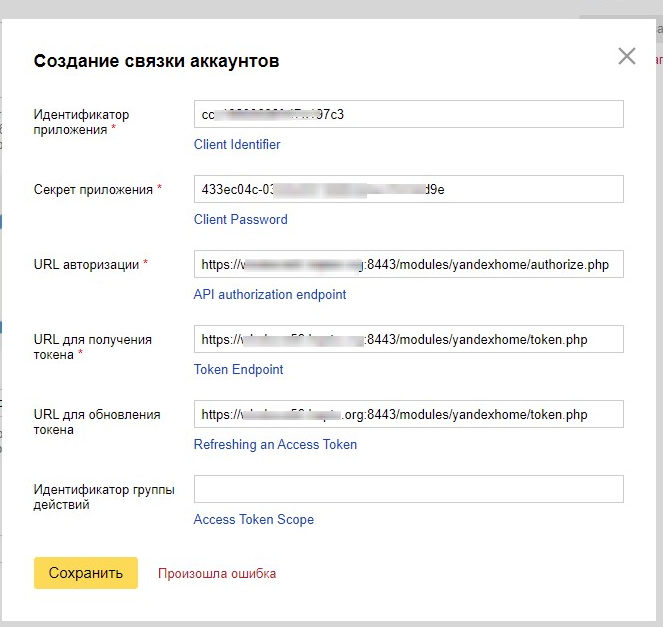663x627 pixels.
Task: Open the Client Password link
Action: tap(240, 219)
